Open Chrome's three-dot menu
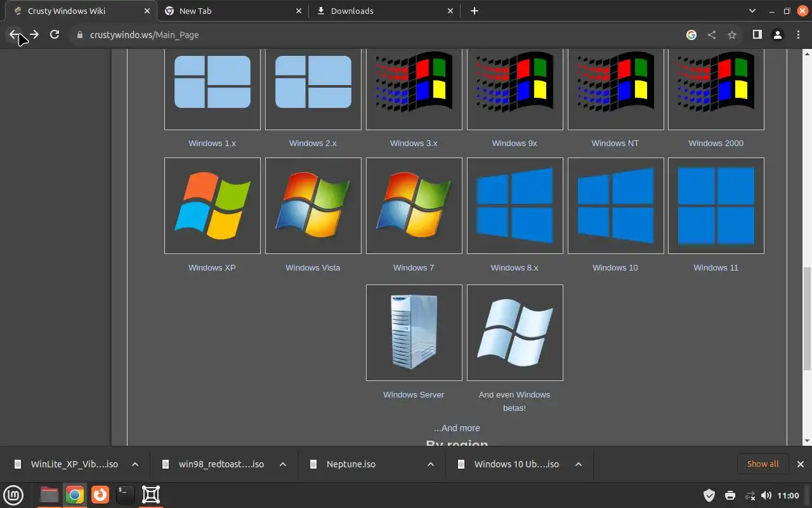Viewport: 812px width, 508px height. (x=798, y=35)
